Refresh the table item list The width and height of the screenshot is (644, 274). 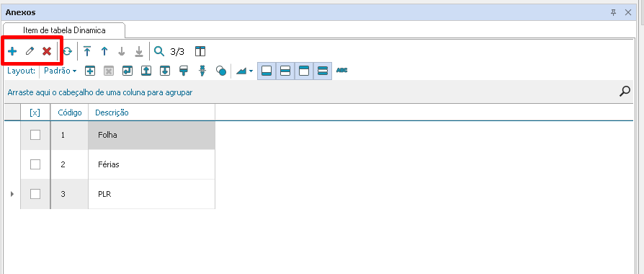pyautogui.click(x=68, y=51)
